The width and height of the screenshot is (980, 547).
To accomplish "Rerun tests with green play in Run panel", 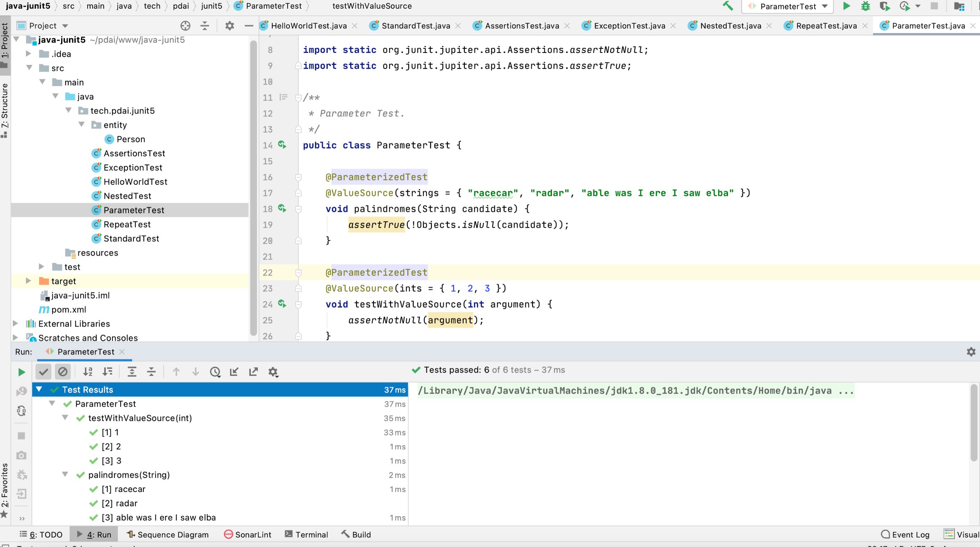I will click(x=21, y=372).
